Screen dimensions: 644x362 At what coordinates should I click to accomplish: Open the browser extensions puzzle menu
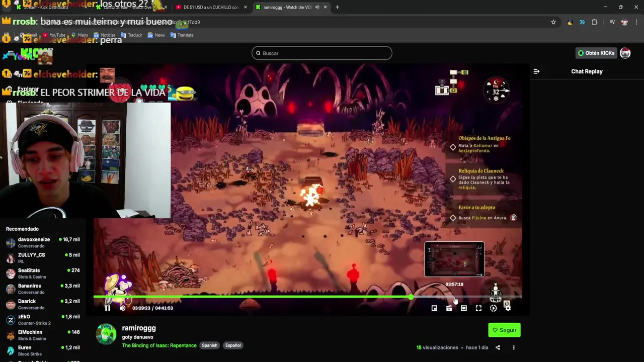595,22
